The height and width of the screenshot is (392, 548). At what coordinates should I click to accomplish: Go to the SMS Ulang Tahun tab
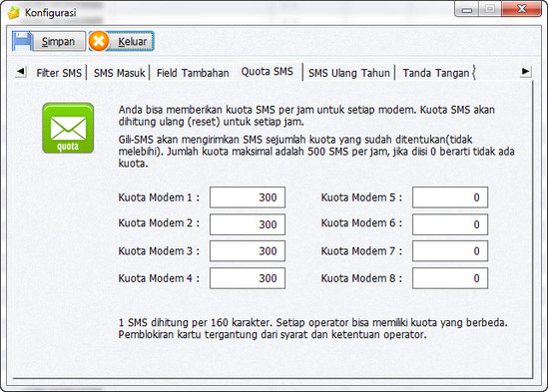coord(348,73)
